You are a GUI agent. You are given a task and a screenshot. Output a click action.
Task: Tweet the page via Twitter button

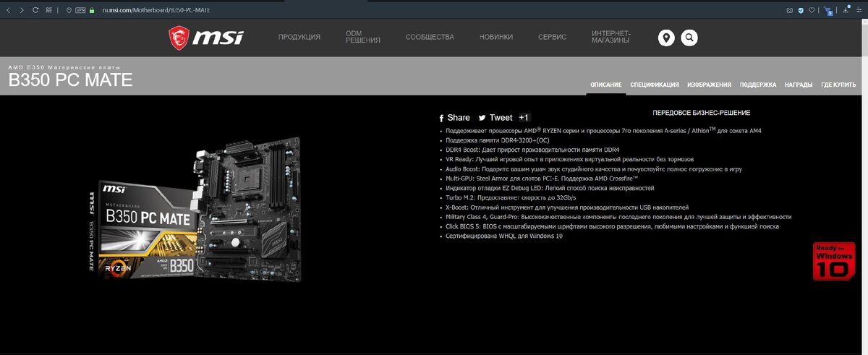(x=495, y=117)
